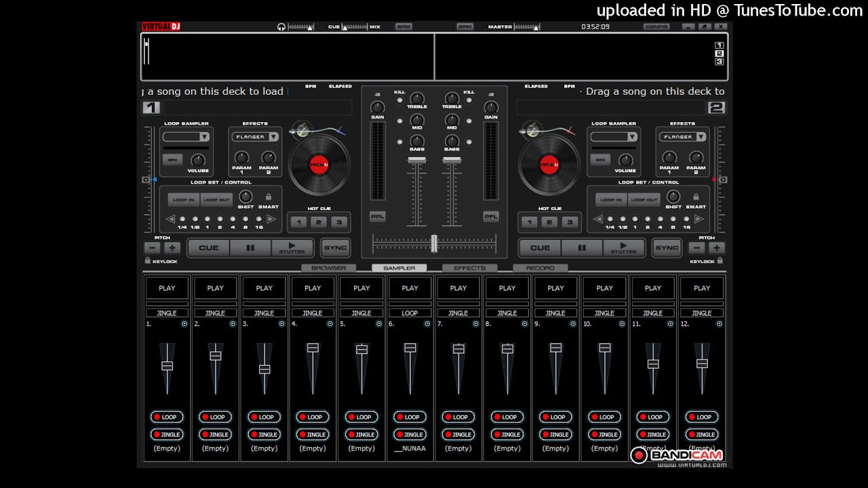
Task: Trigger left deck Hot Cue 2
Action: 319,222
